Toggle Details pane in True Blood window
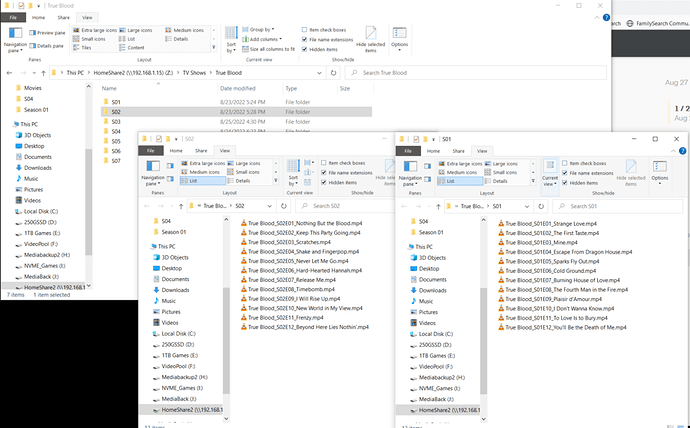 [x=47, y=46]
